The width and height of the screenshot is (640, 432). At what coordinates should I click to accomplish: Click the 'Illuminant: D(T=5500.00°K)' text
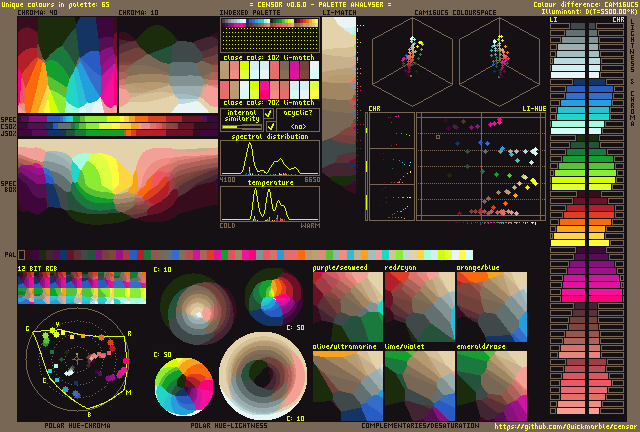pyautogui.click(x=590, y=12)
